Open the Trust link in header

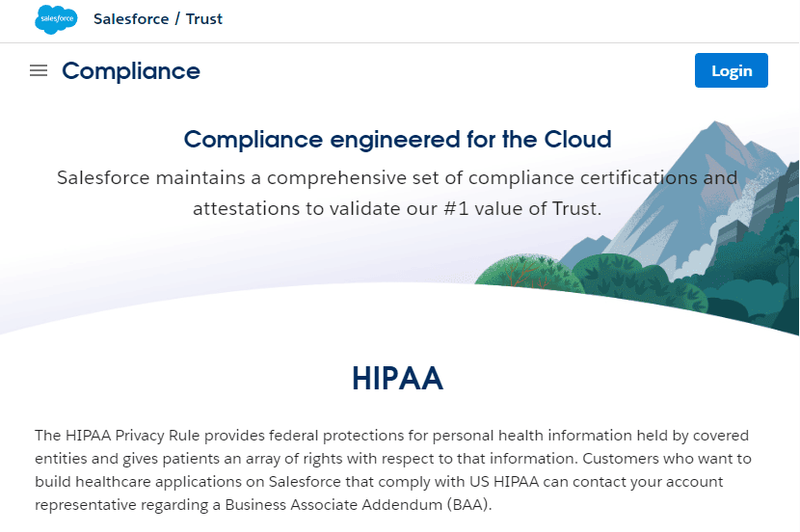(204, 19)
